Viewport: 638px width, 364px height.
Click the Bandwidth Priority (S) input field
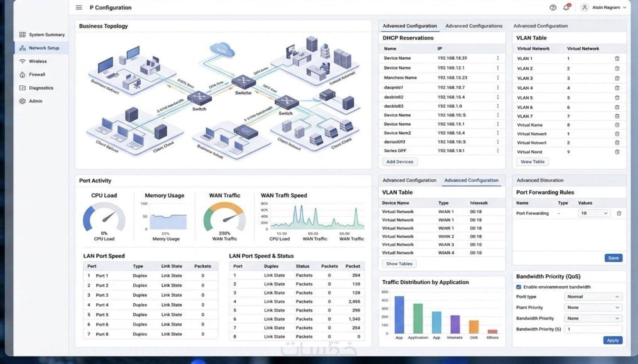point(593,329)
